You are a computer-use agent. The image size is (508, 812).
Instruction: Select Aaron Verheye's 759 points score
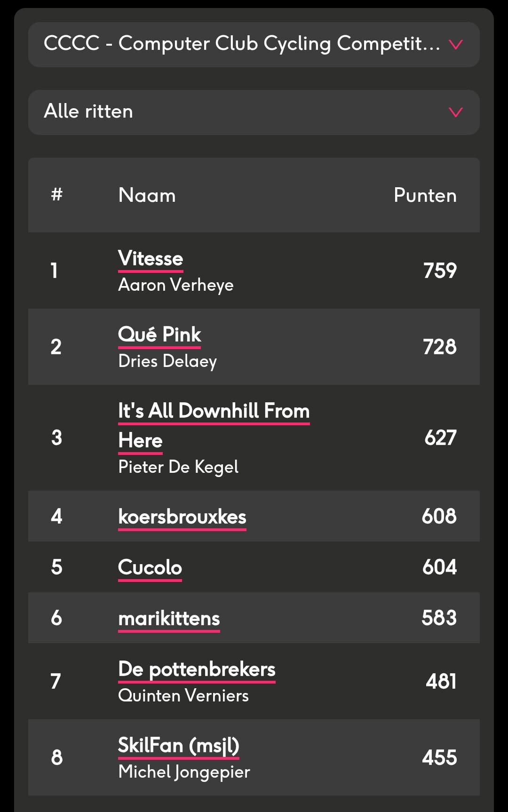pyautogui.click(x=440, y=271)
